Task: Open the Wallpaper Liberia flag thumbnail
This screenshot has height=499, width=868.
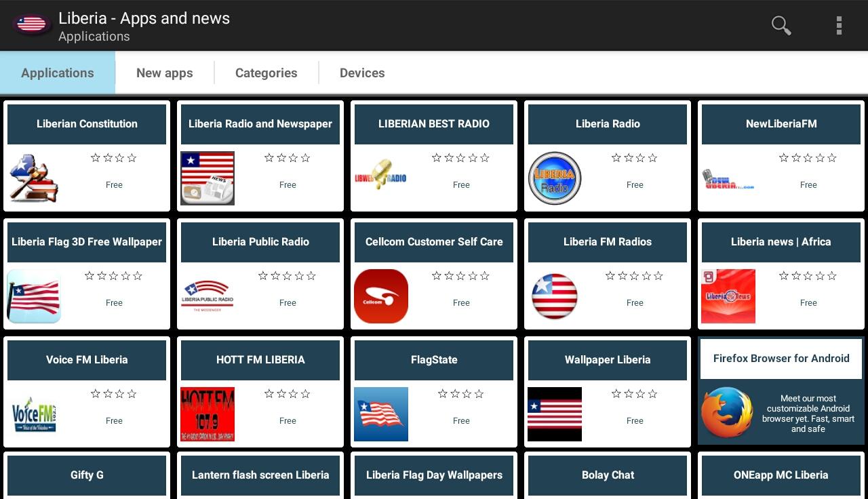Action: click(555, 414)
